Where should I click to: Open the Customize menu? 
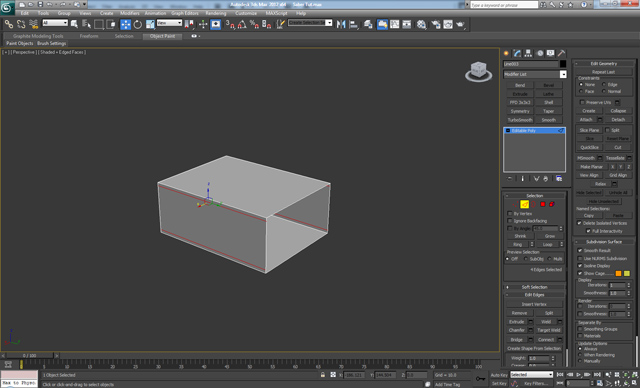(246, 13)
